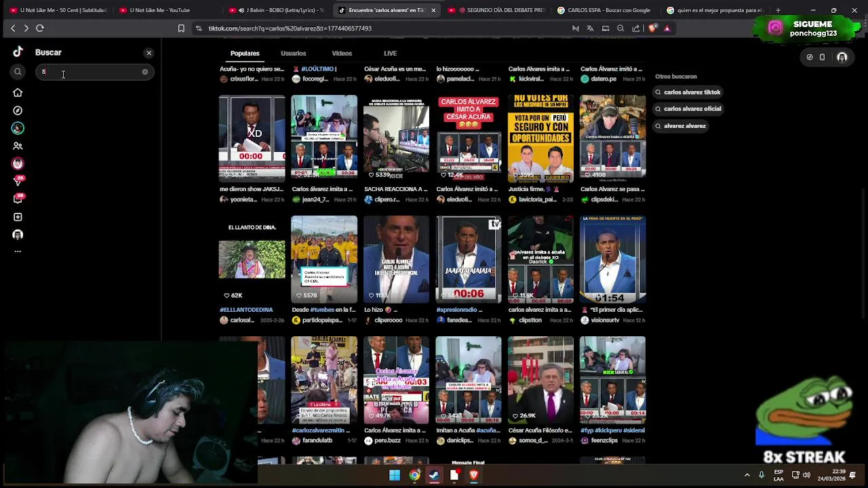Screen dimensions: 868x488
Task: Go back in browser history
Action: (13, 28)
